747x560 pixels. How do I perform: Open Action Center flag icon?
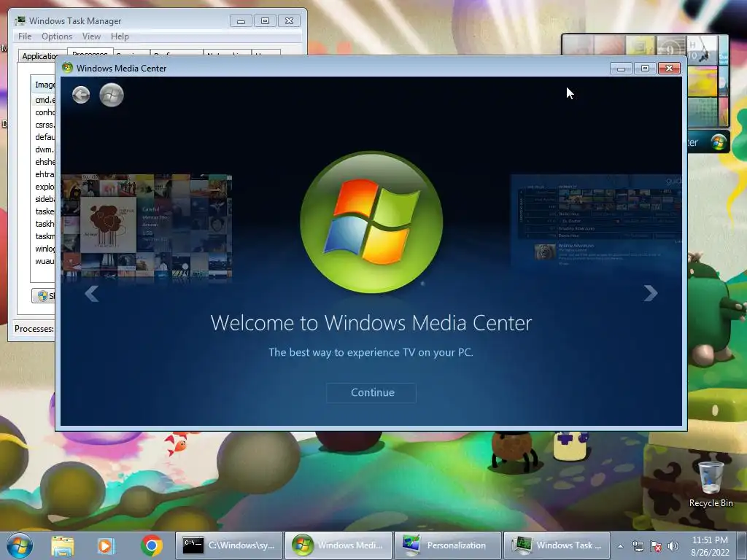click(x=656, y=546)
